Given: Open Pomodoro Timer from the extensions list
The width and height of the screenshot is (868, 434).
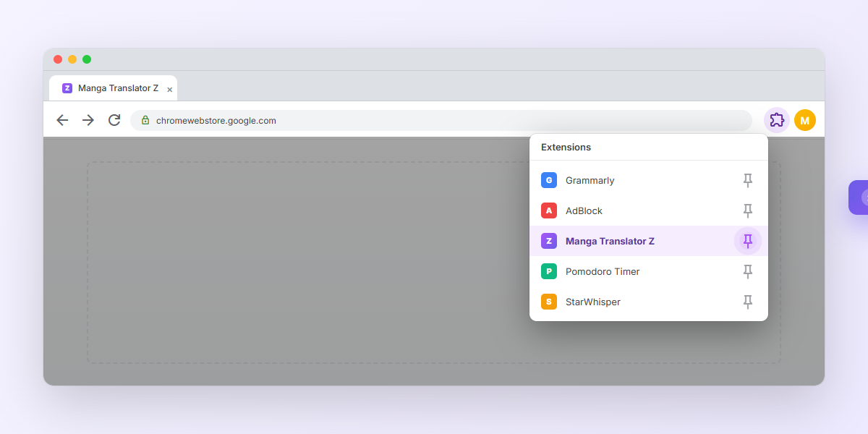Looking at the screenshot, I should pos(603,272).
